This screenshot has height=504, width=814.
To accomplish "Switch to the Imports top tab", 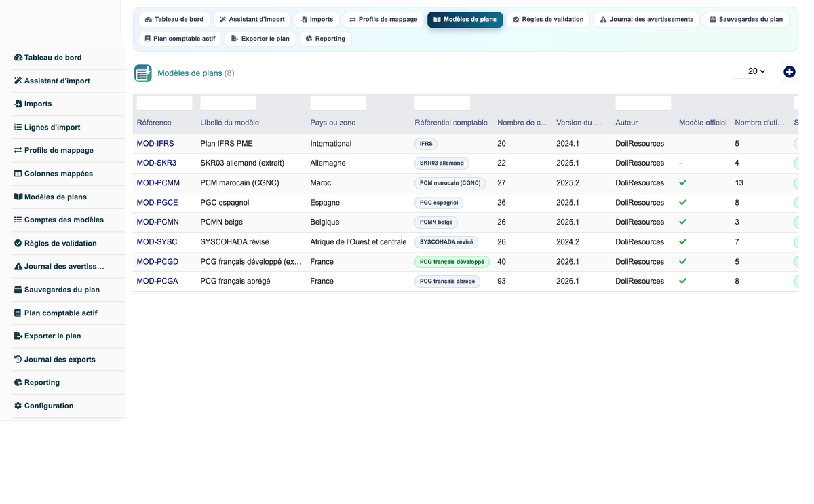I will (x=317, y=20).
